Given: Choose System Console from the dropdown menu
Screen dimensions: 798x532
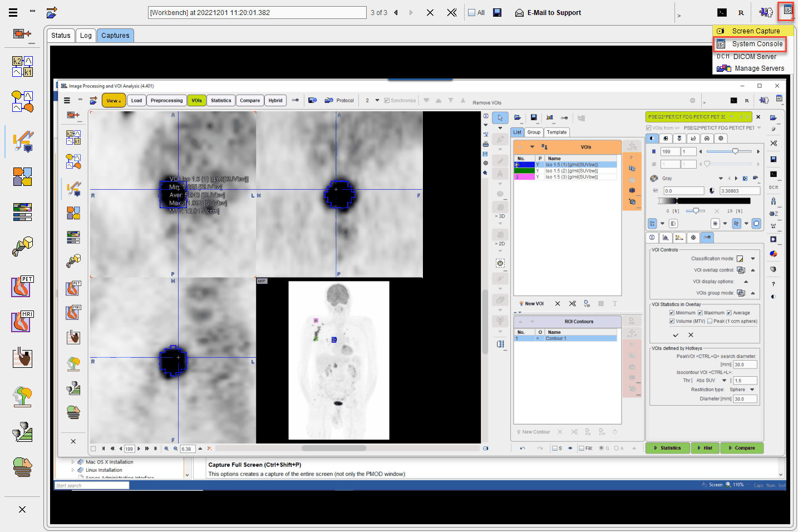Looking at the screenshot, I should [750, 44].
